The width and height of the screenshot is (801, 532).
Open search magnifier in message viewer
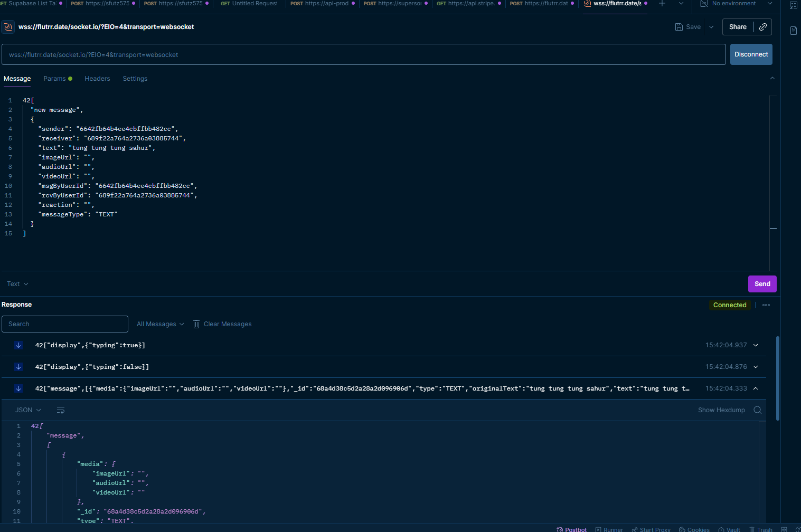[x=757, y=410]
